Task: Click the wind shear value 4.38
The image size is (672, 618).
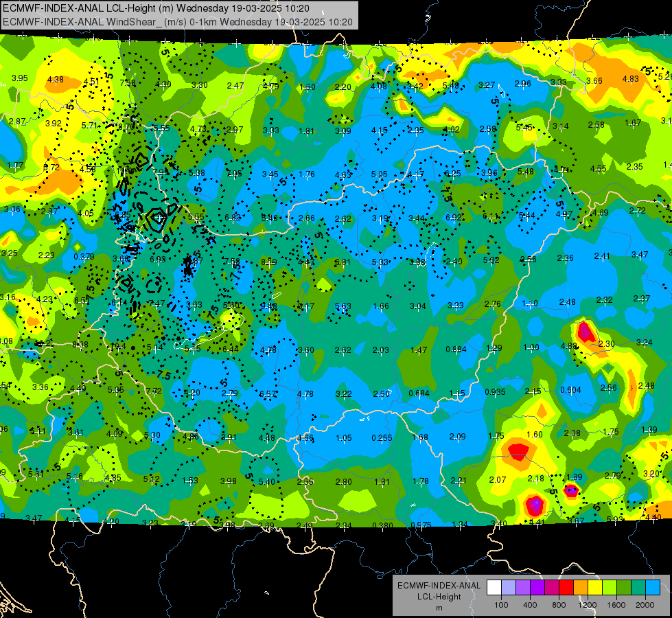Action: pos(56,80)
